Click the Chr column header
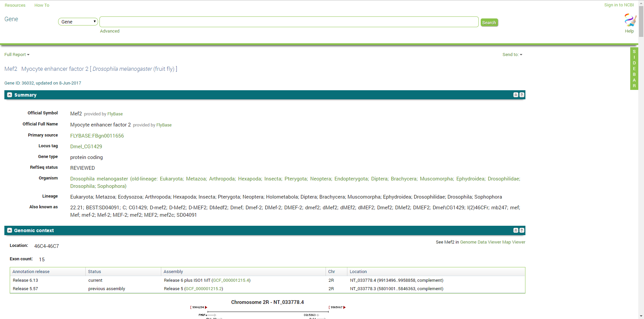The width and height of the screenshot is (644, 319). tap(336, 272)
